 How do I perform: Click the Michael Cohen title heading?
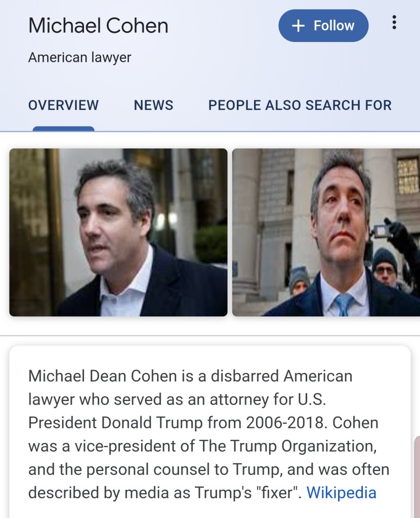pyautogui.click(x=98, y=25)
